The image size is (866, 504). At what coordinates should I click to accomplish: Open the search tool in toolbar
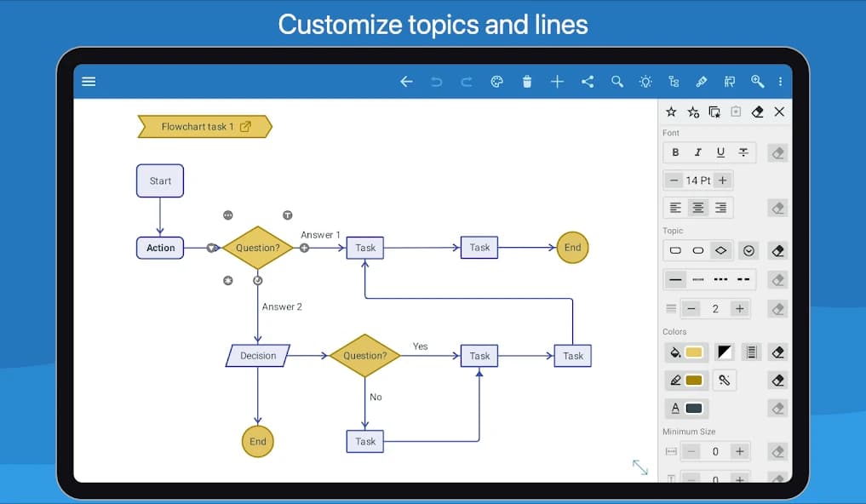point(617,81)
